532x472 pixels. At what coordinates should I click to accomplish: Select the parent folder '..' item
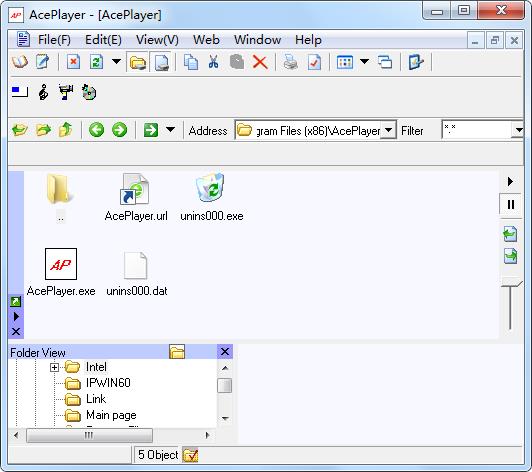[x=60, y=197]
